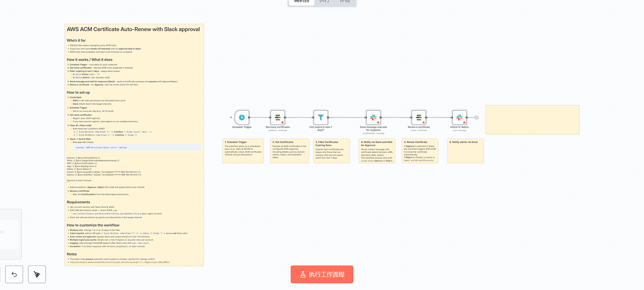Open the Schedule Trigger node
This screenshot has height=290, width=644.
pyautogui.click(x=242, y=117)
